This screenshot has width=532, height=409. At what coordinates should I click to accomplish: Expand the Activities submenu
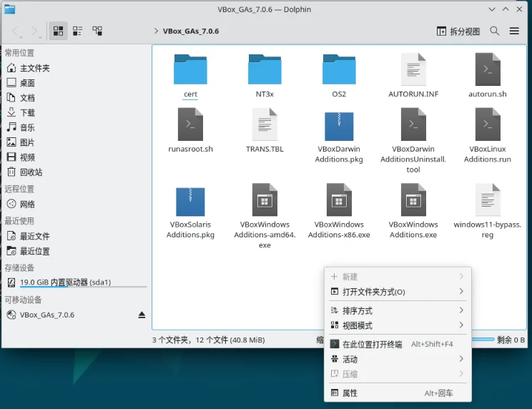pos(398,359)
